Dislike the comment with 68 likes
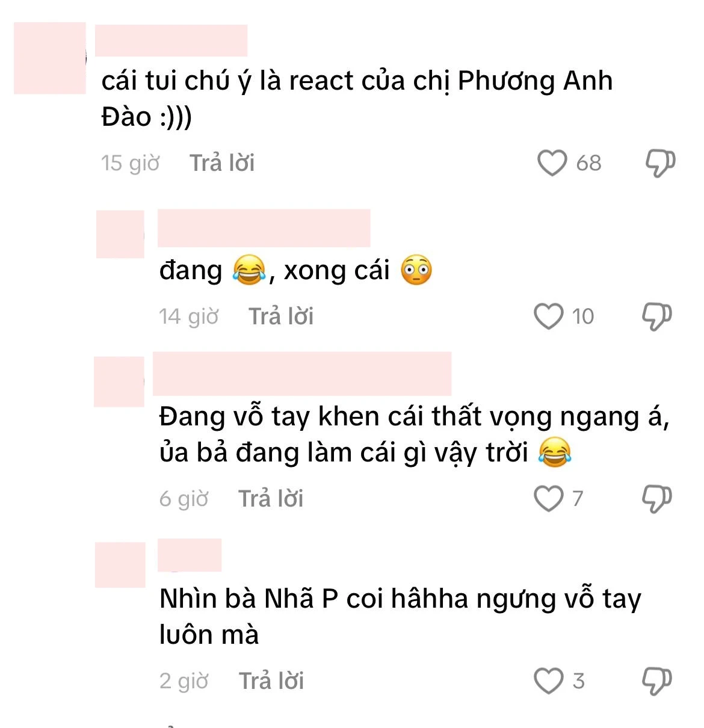 [x=660, y=163]
